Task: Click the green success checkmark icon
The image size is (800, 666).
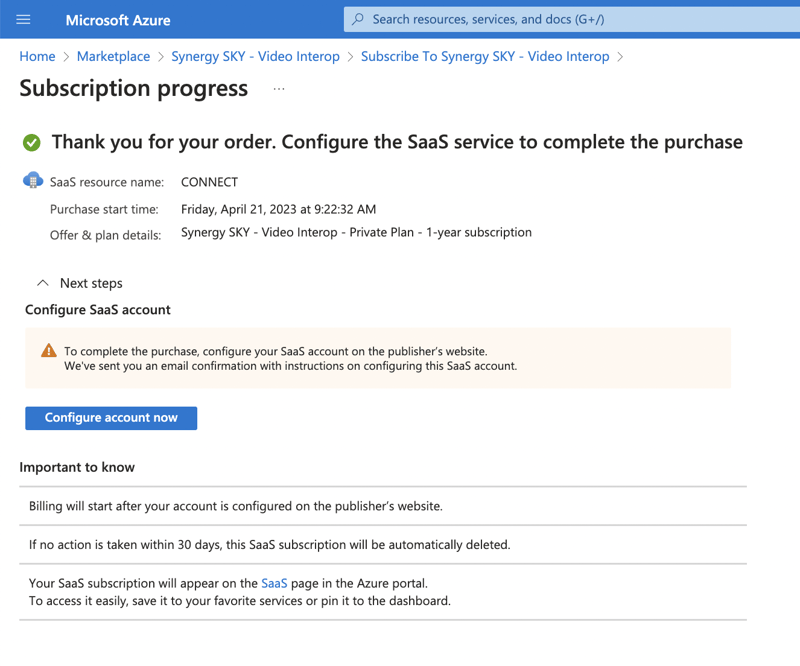Action: [32, 142]
